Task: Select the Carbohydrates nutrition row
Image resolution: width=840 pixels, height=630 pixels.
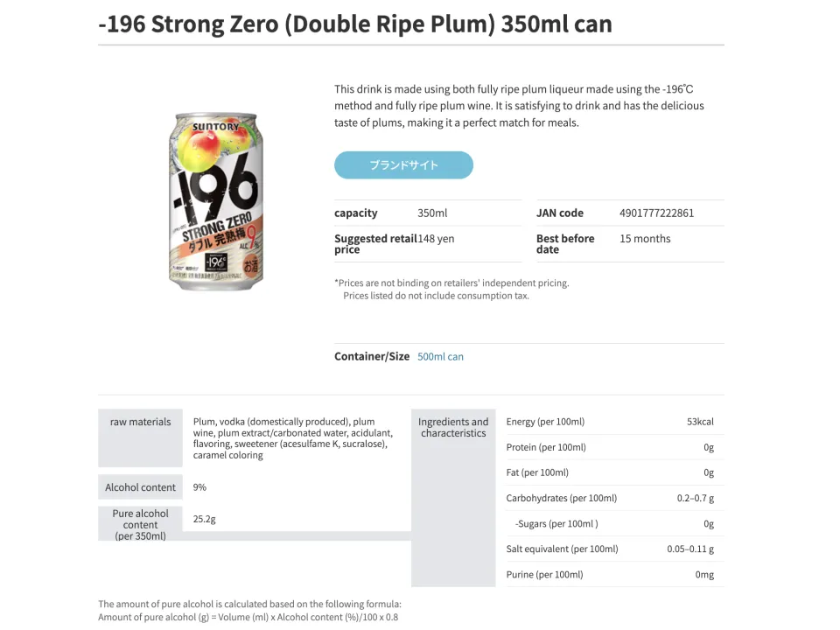Action: (610, 498)
